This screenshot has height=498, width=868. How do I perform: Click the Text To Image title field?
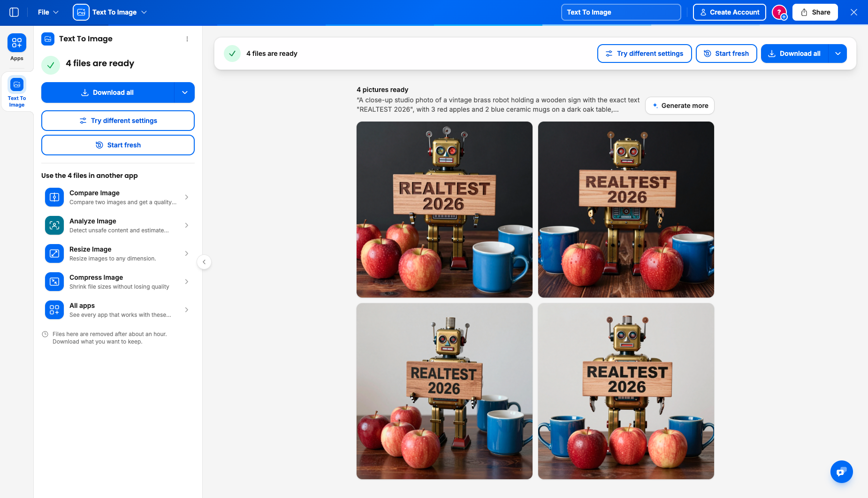(621, 12)
